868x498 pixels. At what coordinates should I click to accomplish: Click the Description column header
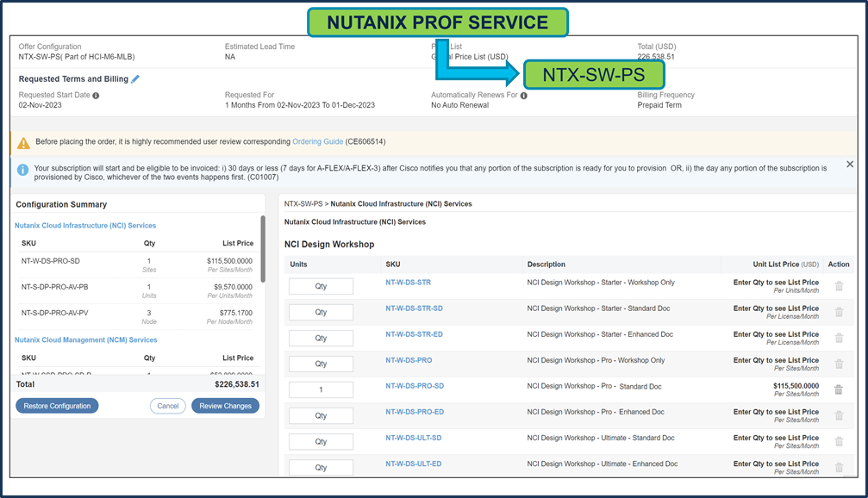click(x=546, y=265)
